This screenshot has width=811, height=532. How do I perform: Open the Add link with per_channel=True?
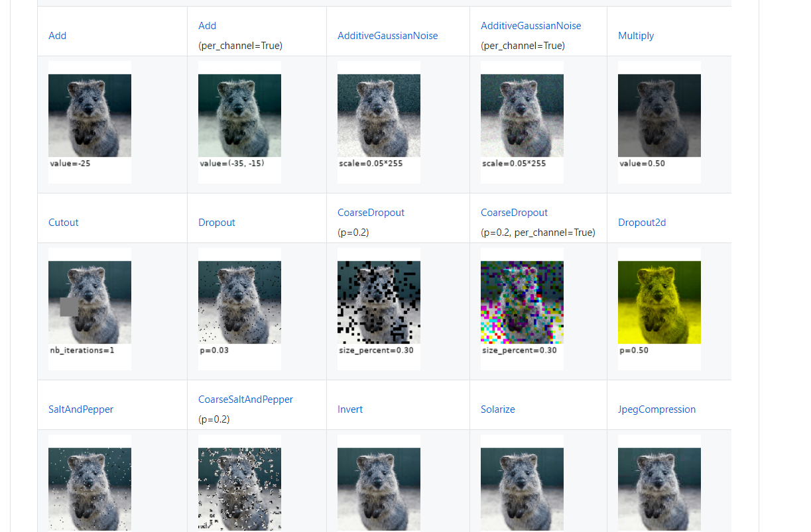click(207, 26)
